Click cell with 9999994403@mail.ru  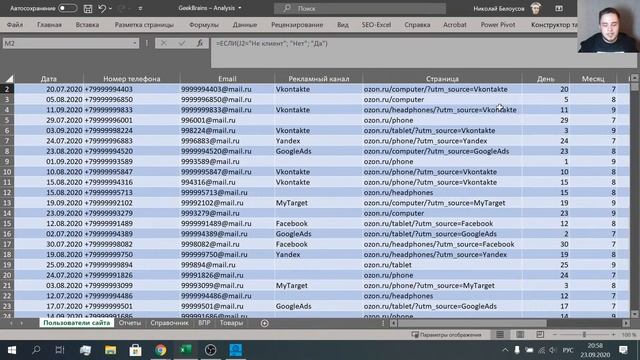click(227, 89)
